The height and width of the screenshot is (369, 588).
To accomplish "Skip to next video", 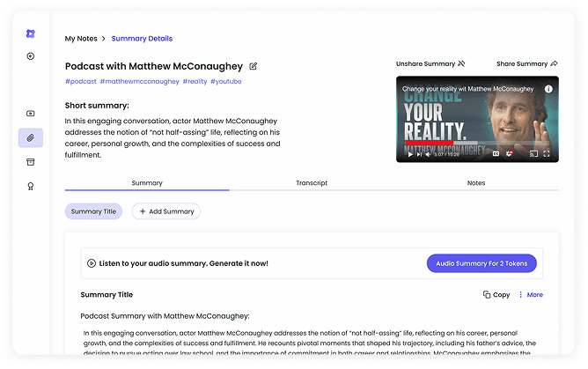I will point(419,154).
